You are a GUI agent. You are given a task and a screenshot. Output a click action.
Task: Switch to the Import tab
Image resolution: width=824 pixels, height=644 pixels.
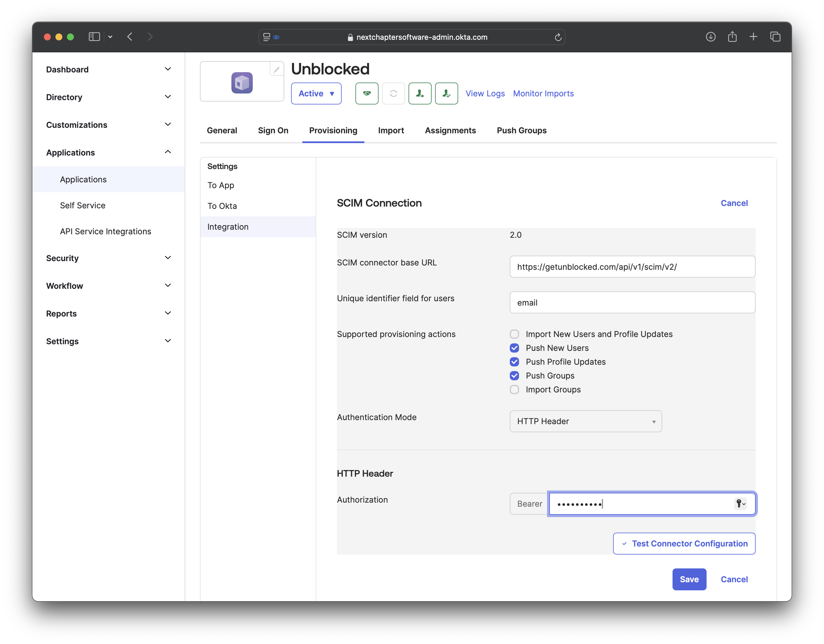click(x=391, y=130)
